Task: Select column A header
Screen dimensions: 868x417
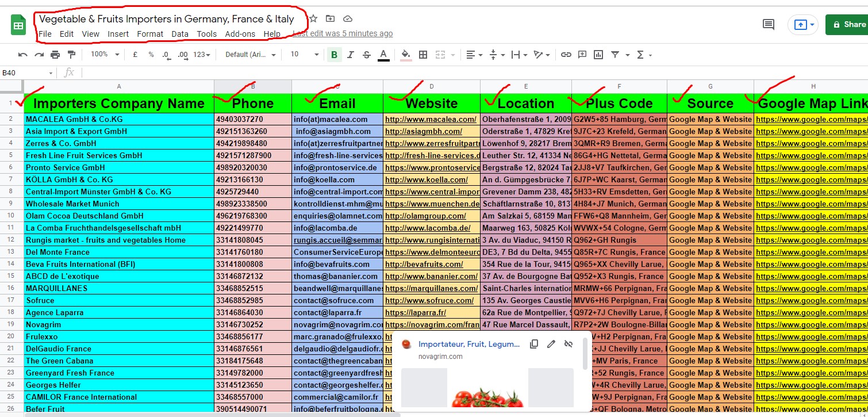Action: click(119, 86)
